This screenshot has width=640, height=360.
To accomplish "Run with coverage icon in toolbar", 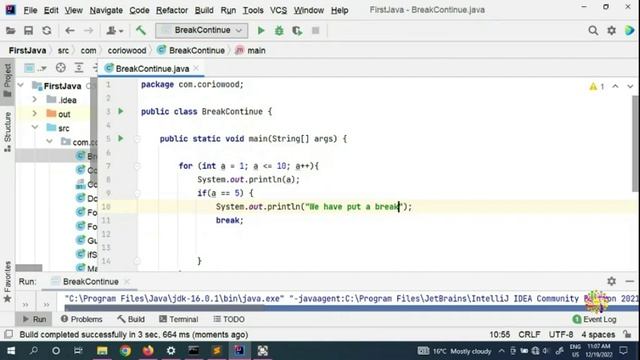I will pyautogui.click(x=297, y=31).
